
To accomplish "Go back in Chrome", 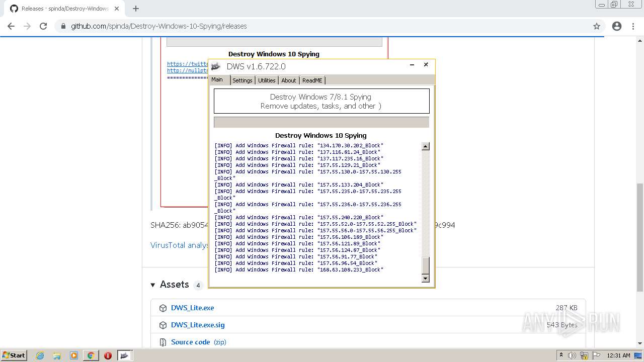I will (11, 26).
